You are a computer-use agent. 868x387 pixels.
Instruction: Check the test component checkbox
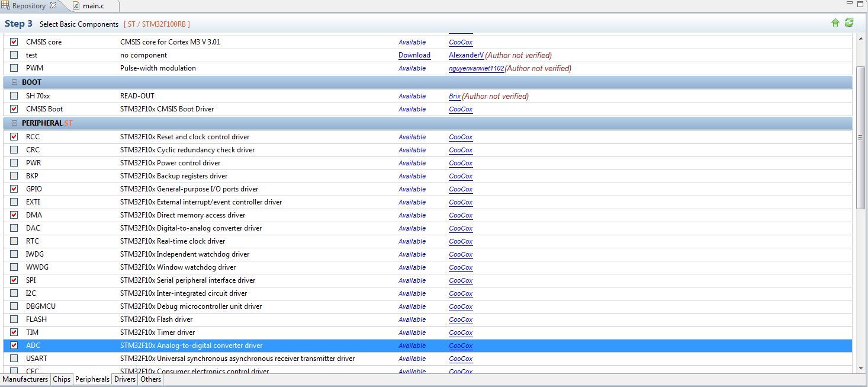pyautogui.click(x=14, y=55)
